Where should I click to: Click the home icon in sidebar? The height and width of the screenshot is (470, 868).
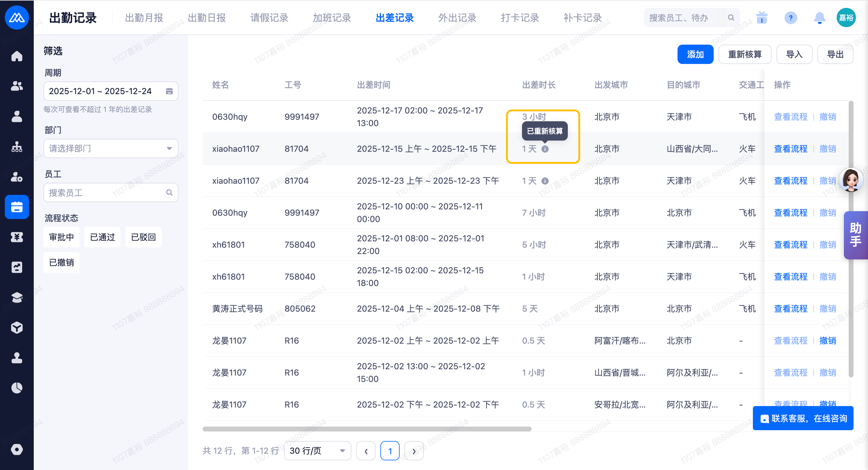(x=17, y=56)
